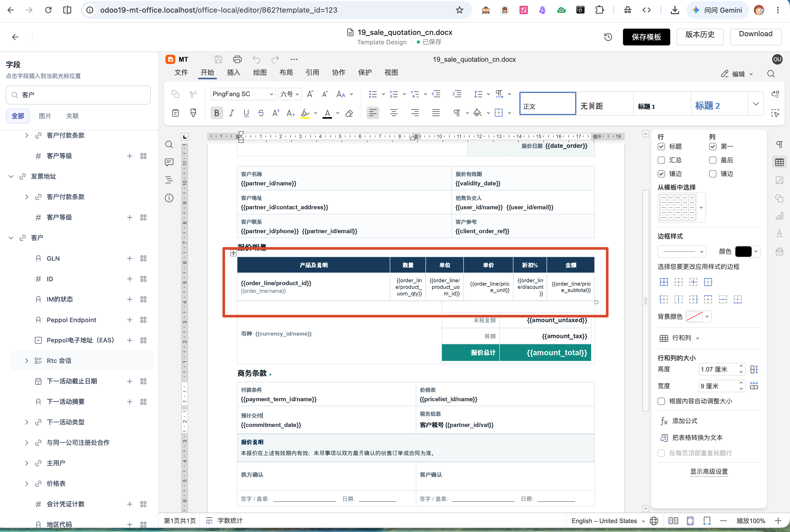Open the 布局 menu tab
790x532 pixels.
click(x=286, y=73)
